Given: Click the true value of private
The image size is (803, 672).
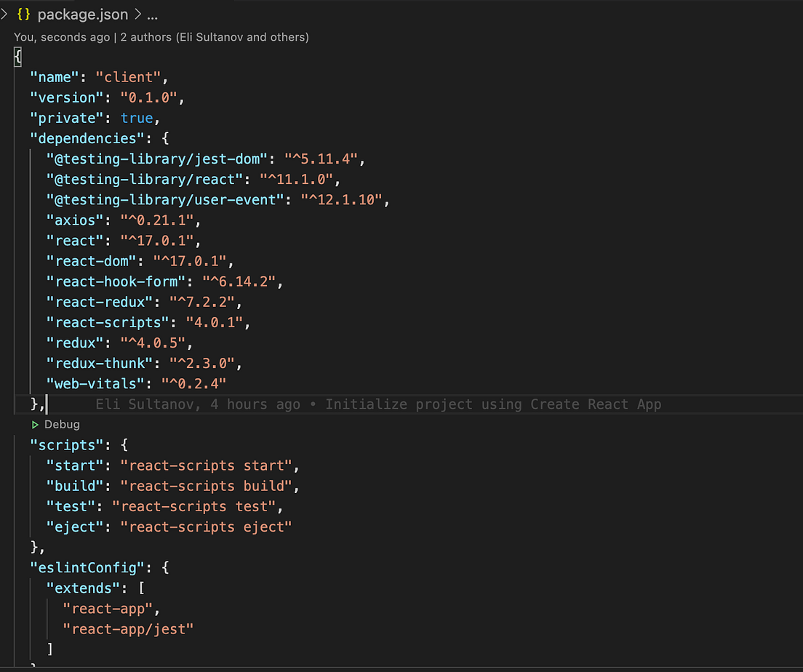Looking at the screenshot, I should [137, 117].
